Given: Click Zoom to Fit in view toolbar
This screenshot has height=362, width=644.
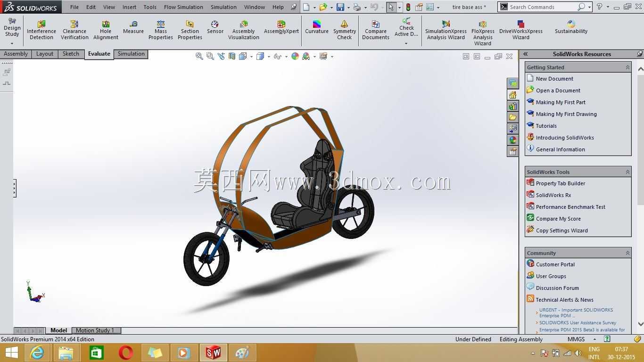Looking at the screenshot, I should click(x=199, y=56).
